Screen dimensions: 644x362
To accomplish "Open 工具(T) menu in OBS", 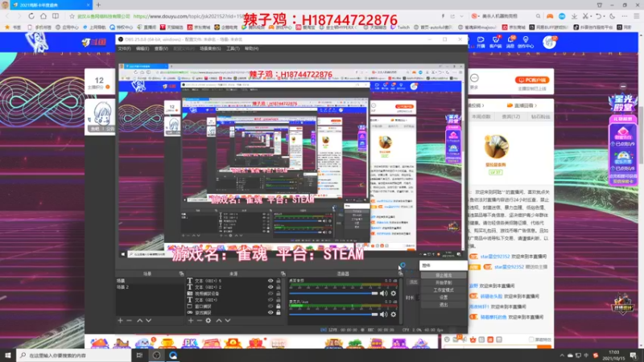I will 233,48.
